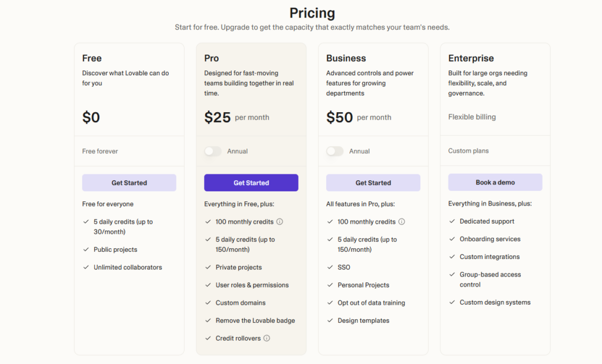Click Get Started on Free plan

129,183
